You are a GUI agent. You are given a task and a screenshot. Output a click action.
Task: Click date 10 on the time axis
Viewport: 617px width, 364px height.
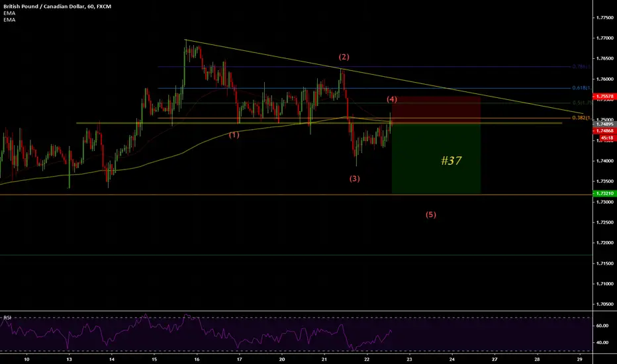coord(26,359)
